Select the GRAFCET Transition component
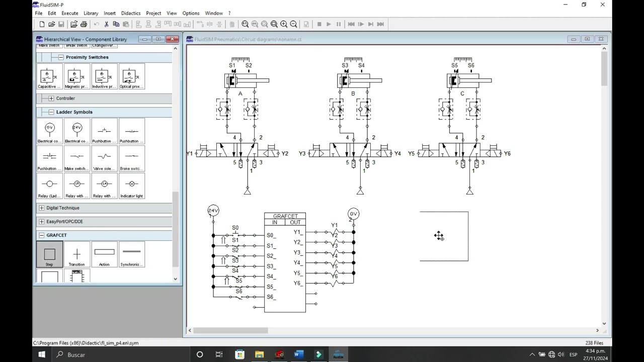 tap(76, 255)
